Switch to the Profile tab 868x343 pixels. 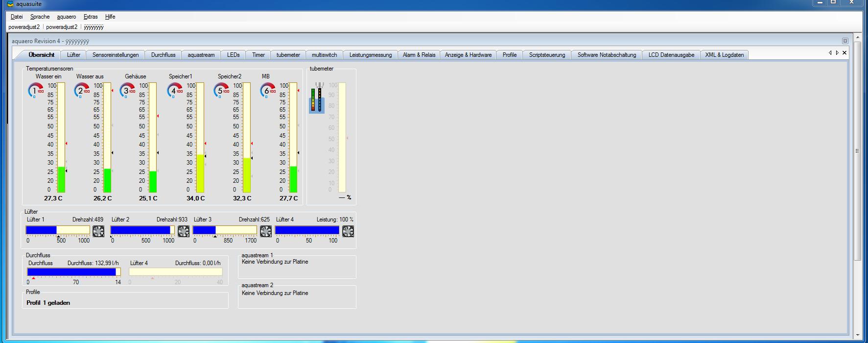(x=510, y=55)
